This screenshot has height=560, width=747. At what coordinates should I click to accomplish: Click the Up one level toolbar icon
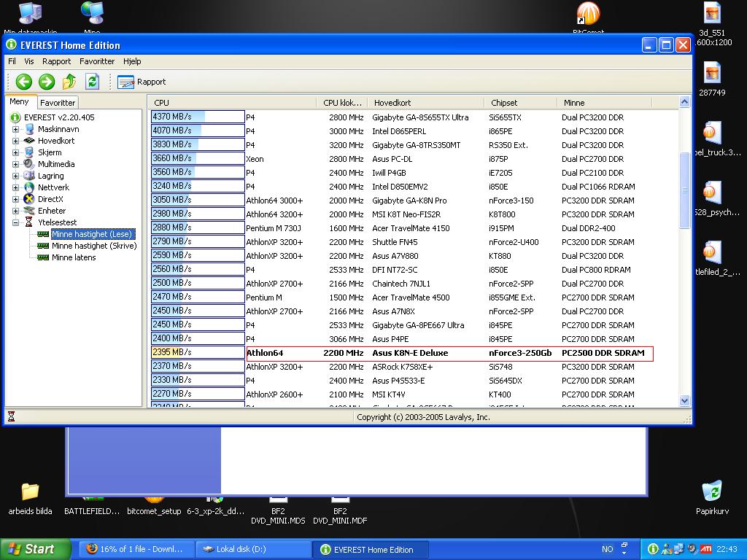[69, 82]
